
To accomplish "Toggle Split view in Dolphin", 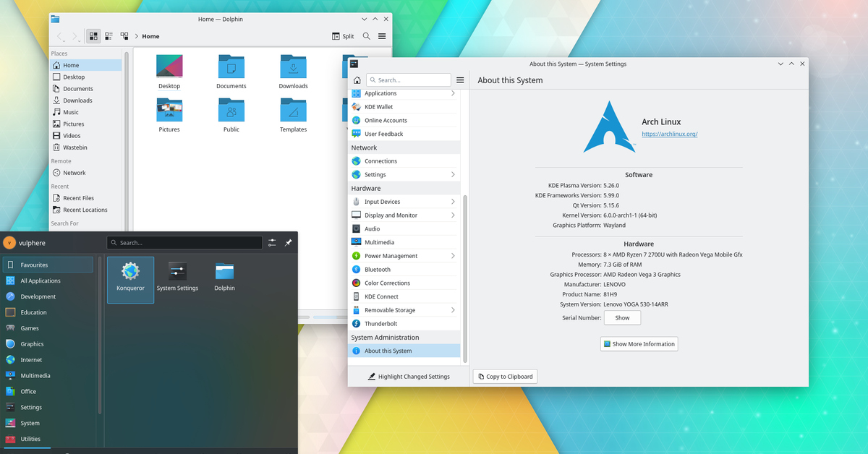I will [x=343, y=36].
